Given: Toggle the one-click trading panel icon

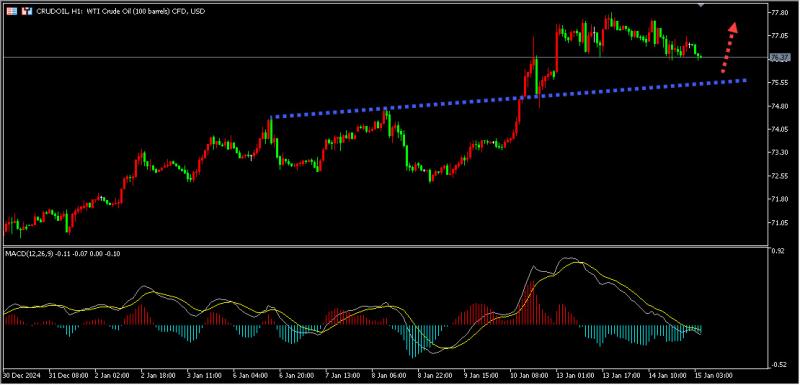Looking at the screenshot, I should (28, 11).
